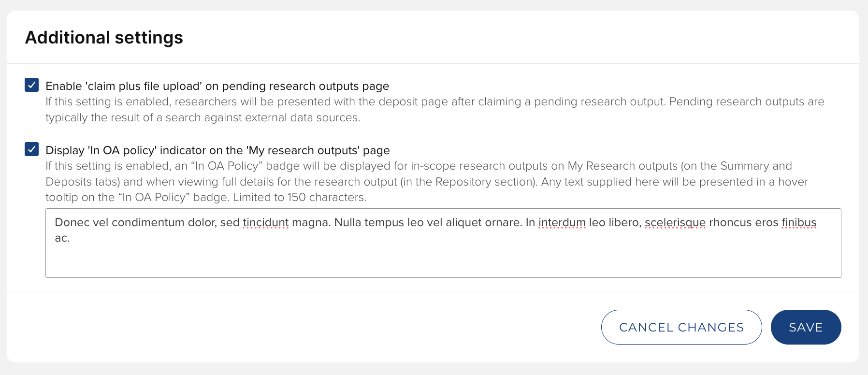Click the underlined word 'interdum' in the text box
The image size is (868, 375).
pos(562,223)
